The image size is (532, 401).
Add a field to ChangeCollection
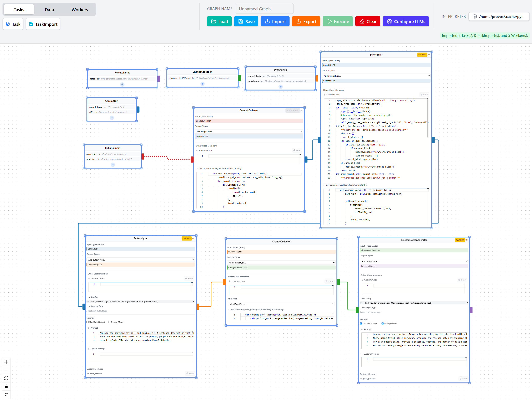(x=203, y=84)
